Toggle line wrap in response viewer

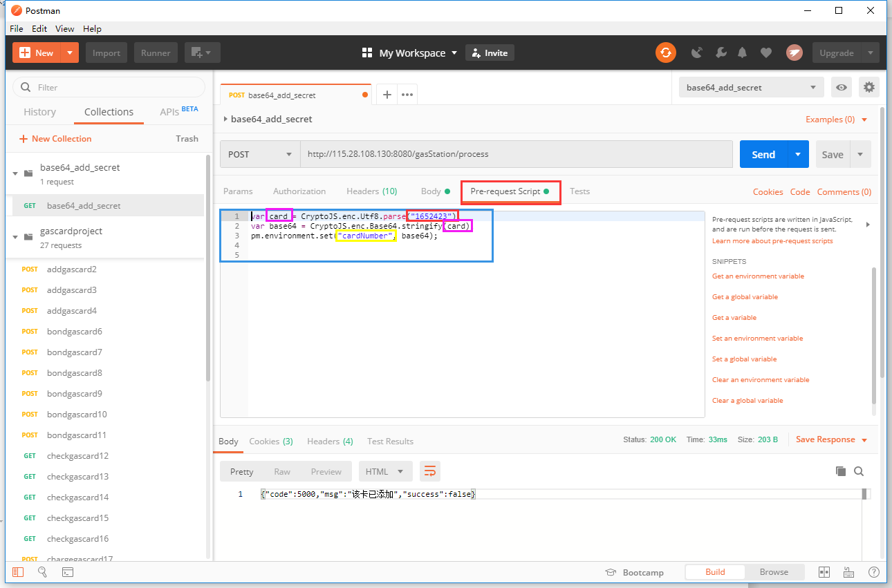pyautogui.click(x=430, y=471)
